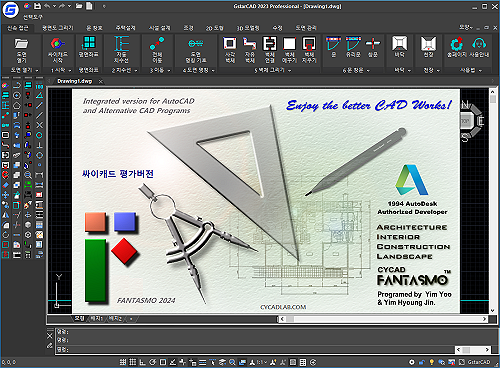Toggle grid display in the status bar
Image resolution: width=500 pixels, height=368 pixels.
[133, 362]
